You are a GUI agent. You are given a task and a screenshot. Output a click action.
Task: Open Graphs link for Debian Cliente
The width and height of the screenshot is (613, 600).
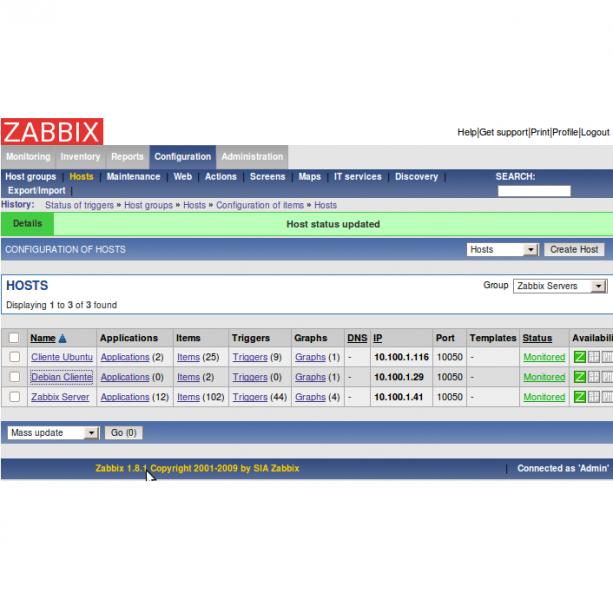pyautogui.click(x=310, y=377)
